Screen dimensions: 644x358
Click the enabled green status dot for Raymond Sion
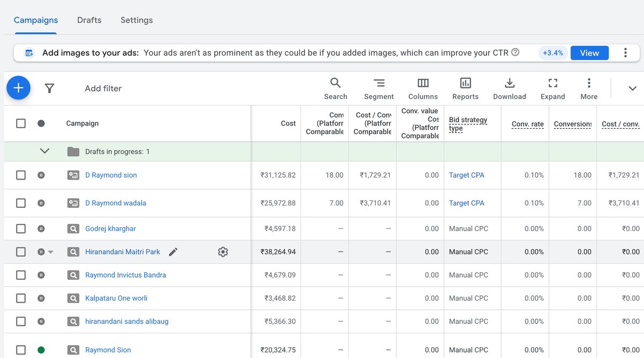[41, 350]
